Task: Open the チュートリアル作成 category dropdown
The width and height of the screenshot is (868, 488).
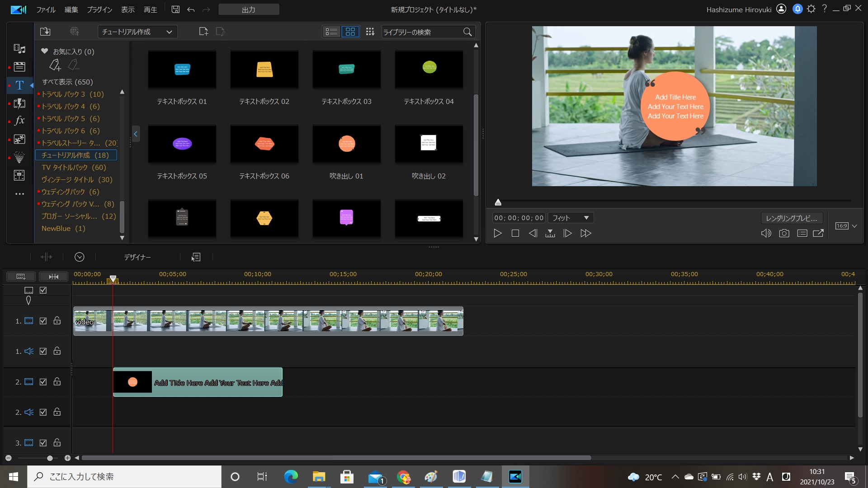Action: point(137,32)
